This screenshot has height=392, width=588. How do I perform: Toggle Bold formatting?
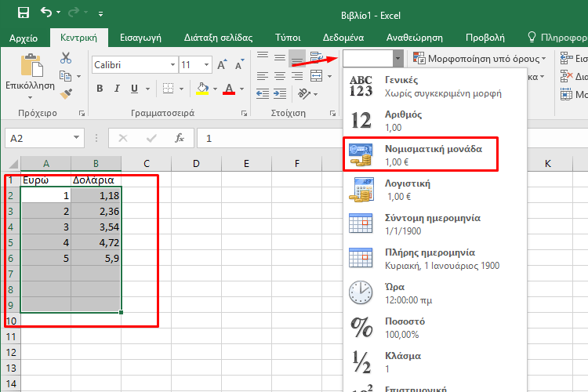coord(100,89)
